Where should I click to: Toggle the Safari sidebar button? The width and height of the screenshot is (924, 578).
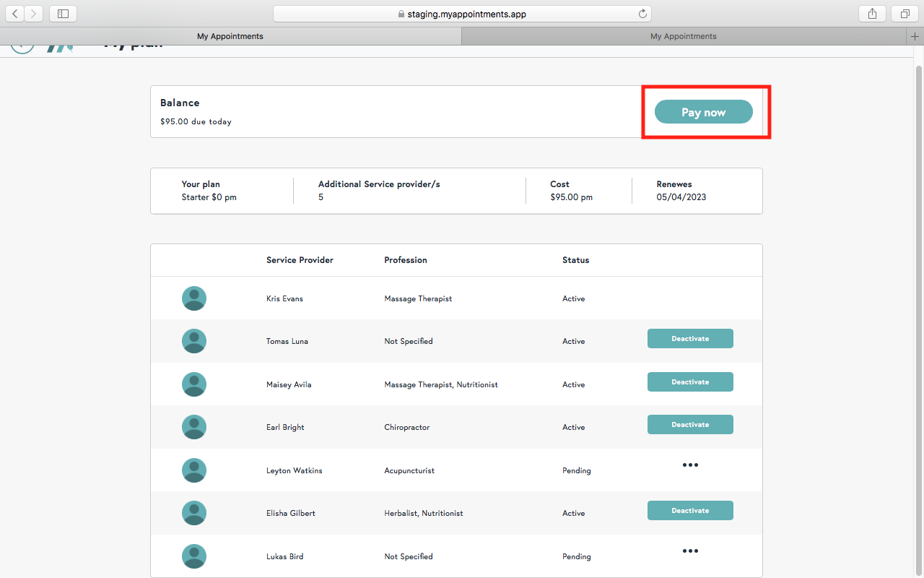pos(63,14)
